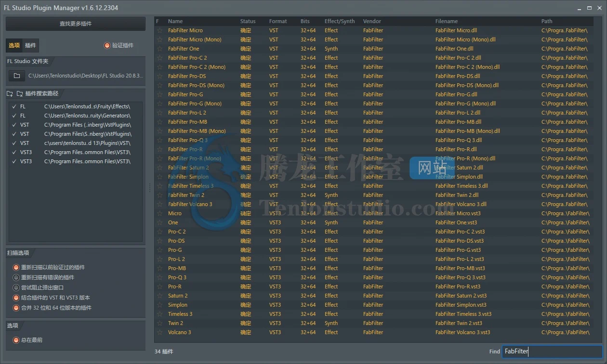The image size is (607, 364).
Task: Star the Volcano 3 VST3 plugin
Action: 159,332
